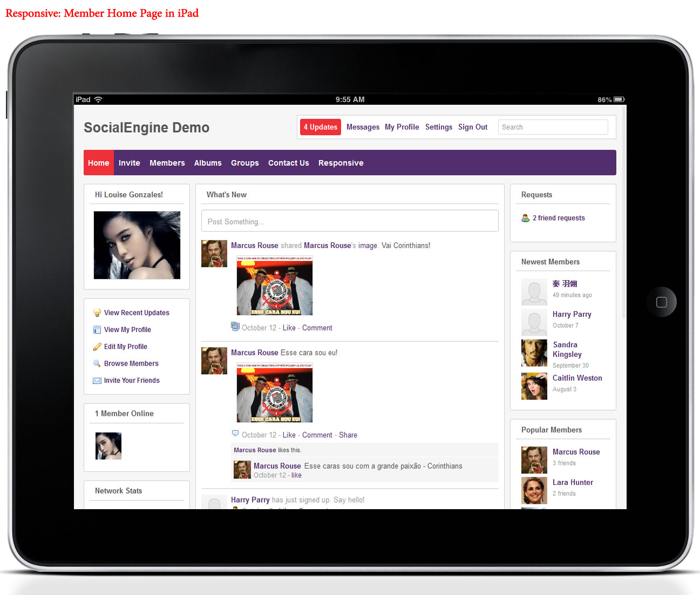Screen dimensions: 700x595
Task: Click the comment bubble icon on second post
Action: click(235, 434)
